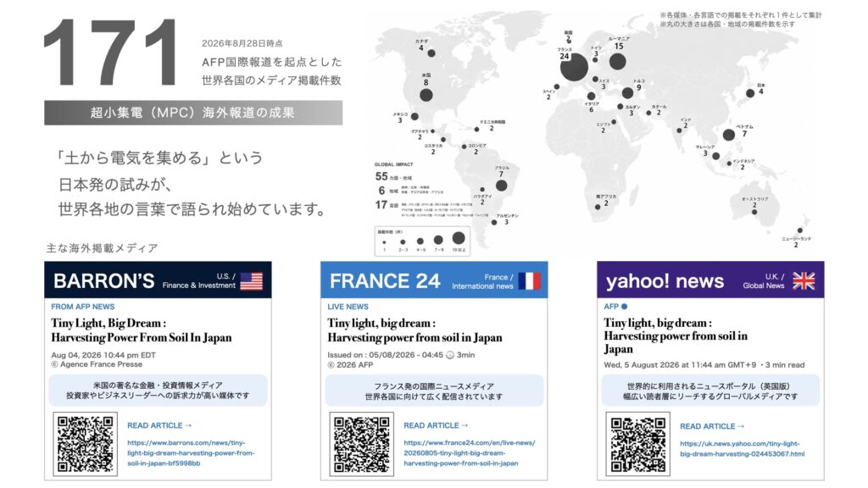Open READ ARTICLE link in Yahoo news card
The image size is (868, 488).
[712, 427]
